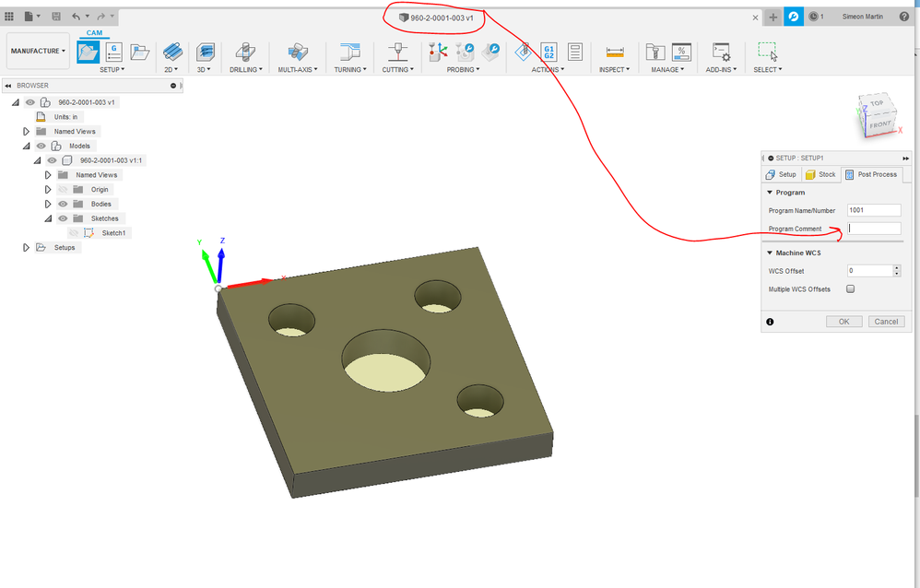Open the Task Manager percent icon
920x588 pixels.
681,53
